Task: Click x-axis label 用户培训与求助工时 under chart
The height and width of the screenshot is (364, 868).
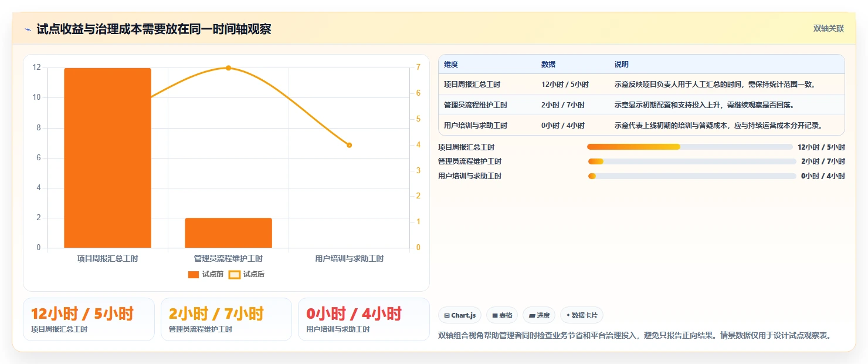Action: click(349, 258)
